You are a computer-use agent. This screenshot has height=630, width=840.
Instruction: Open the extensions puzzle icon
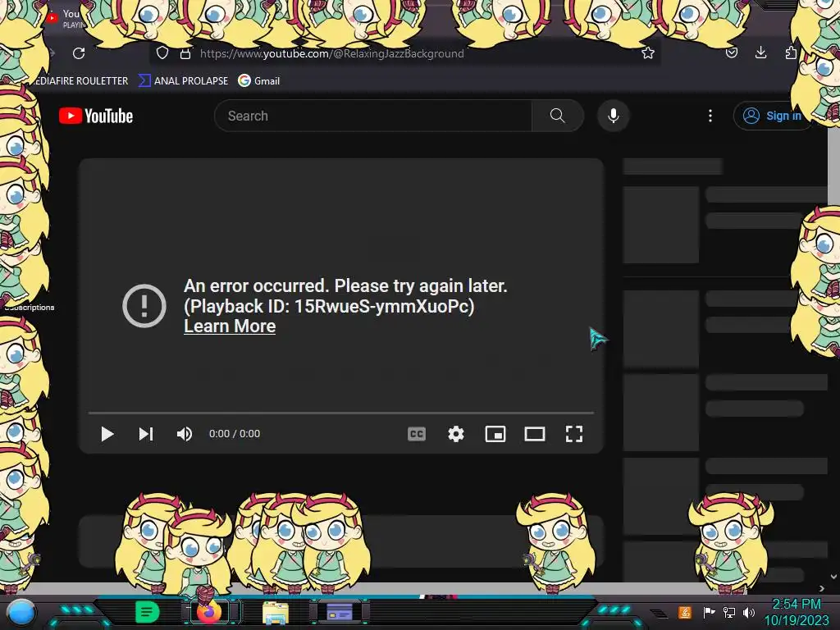tap(791, 52)
